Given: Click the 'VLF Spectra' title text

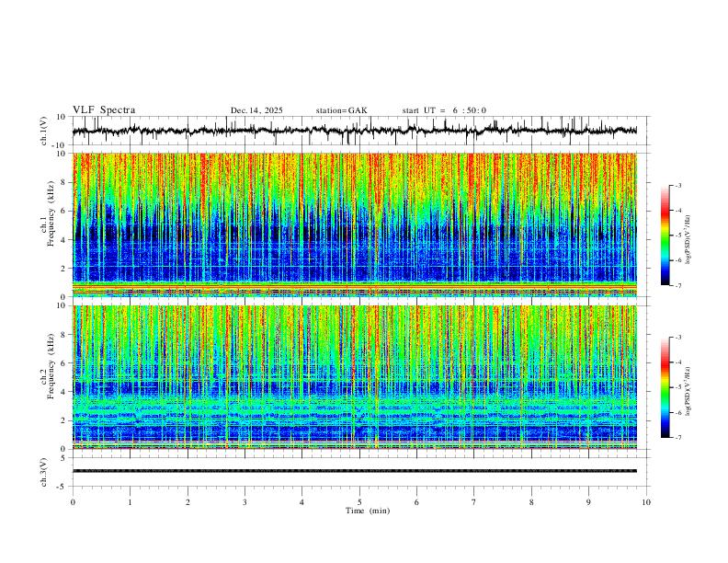Looking at the screenshot, I should [104, 110].
